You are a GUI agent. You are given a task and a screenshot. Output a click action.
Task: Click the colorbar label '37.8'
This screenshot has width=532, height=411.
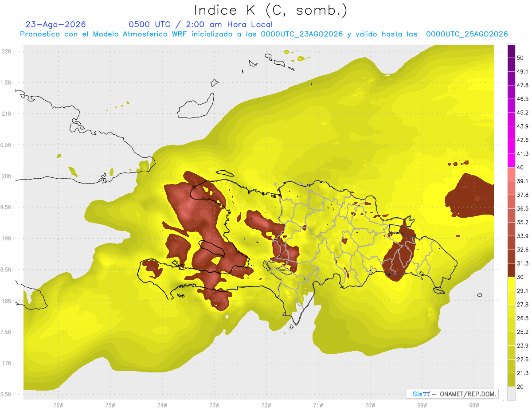[x=523, y=195]
